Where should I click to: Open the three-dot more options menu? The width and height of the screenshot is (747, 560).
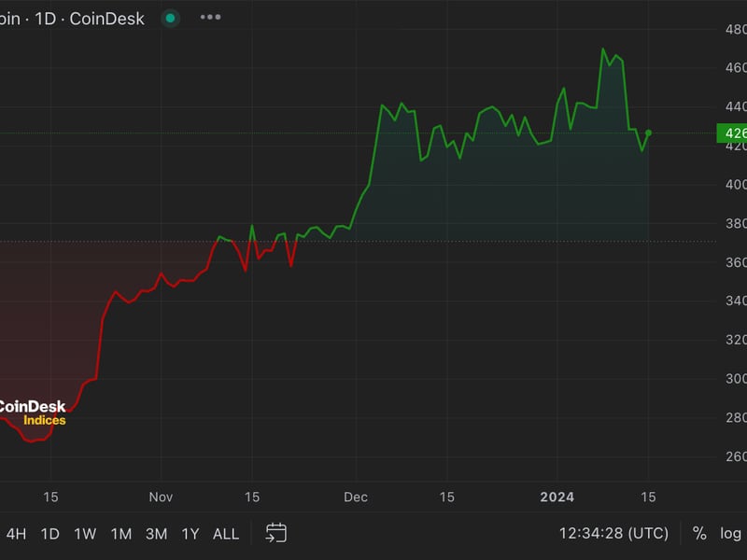pos(211,18)
